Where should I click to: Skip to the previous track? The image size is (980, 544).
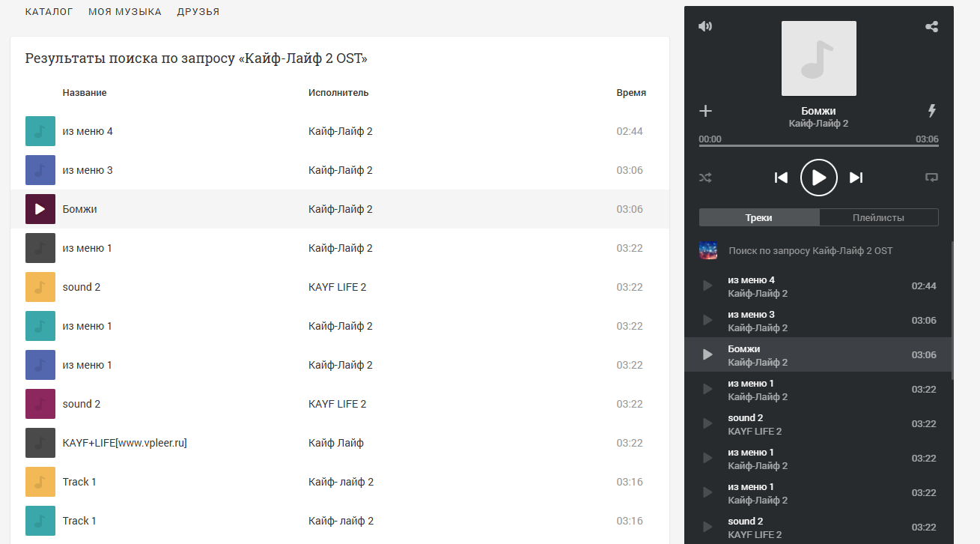pos(781,178)
